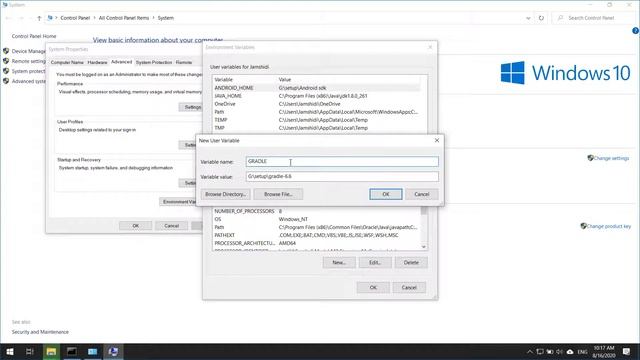This screenshot has height=360, width=640.
Task: Confirm New User Variable with OK
Action: 386,194
